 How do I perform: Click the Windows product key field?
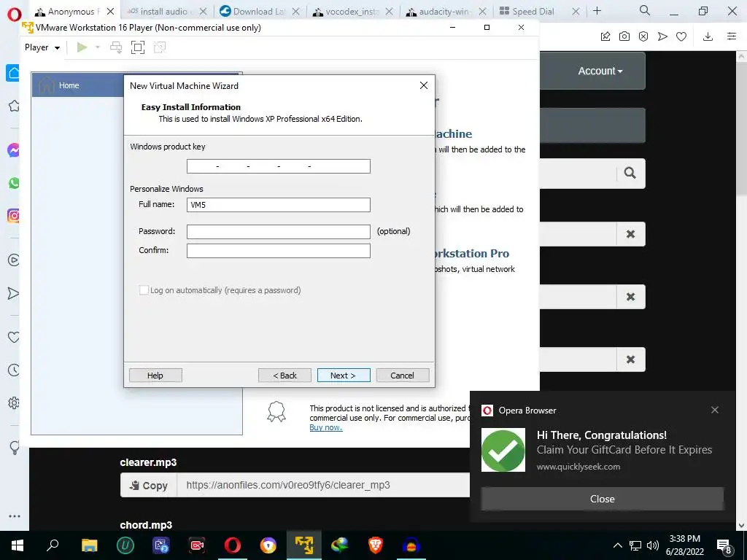[278, 166]
